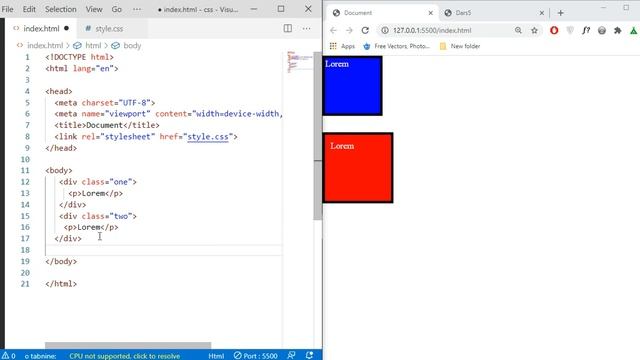Click the div class="two" line
Viewport: 640px width, 360px height.
[98, 216]
